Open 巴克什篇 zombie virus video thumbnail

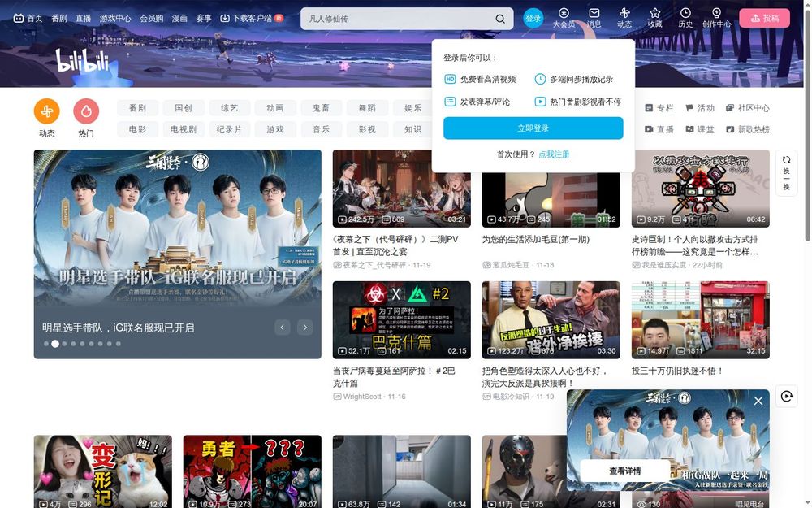pyautogui.click(x=401, y=319)
